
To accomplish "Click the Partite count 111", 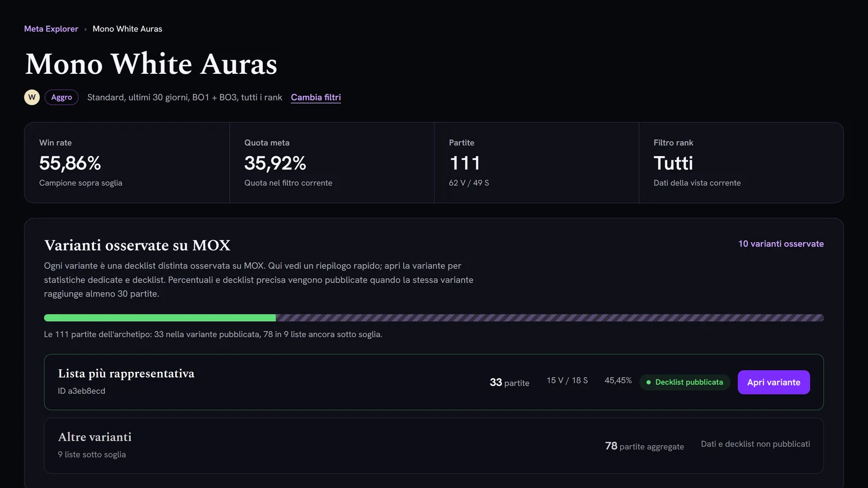I will [465, 163].
